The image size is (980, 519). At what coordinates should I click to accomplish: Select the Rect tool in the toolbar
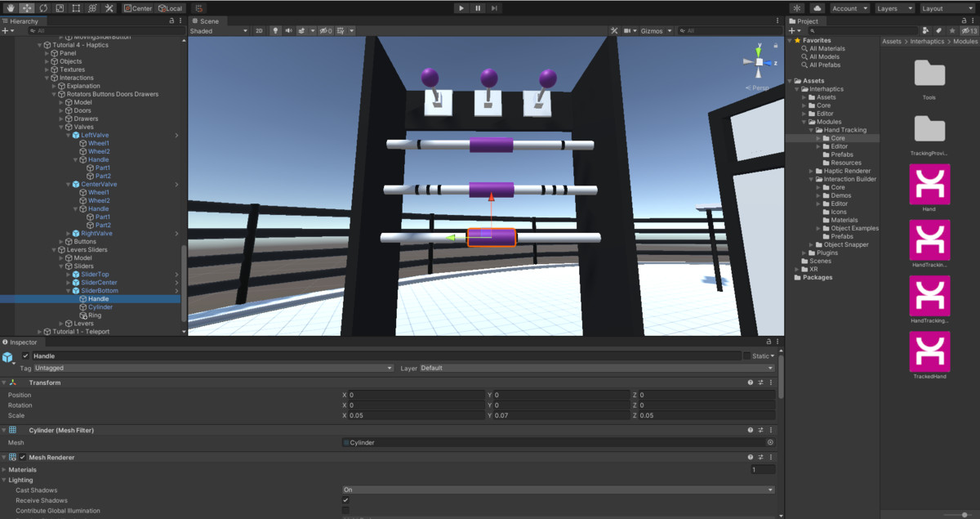(x=75, y=7)
